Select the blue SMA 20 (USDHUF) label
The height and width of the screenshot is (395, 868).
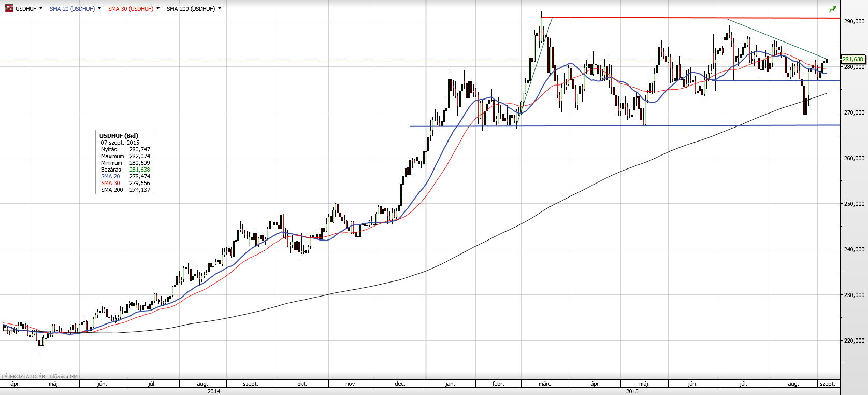[72, 9]
